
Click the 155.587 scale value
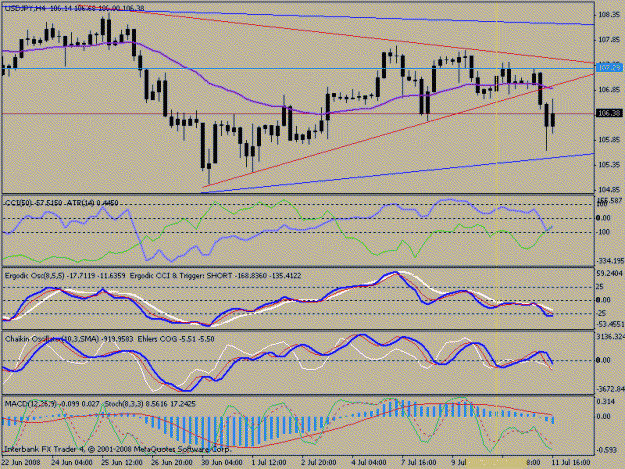click(x=609, y=200)
